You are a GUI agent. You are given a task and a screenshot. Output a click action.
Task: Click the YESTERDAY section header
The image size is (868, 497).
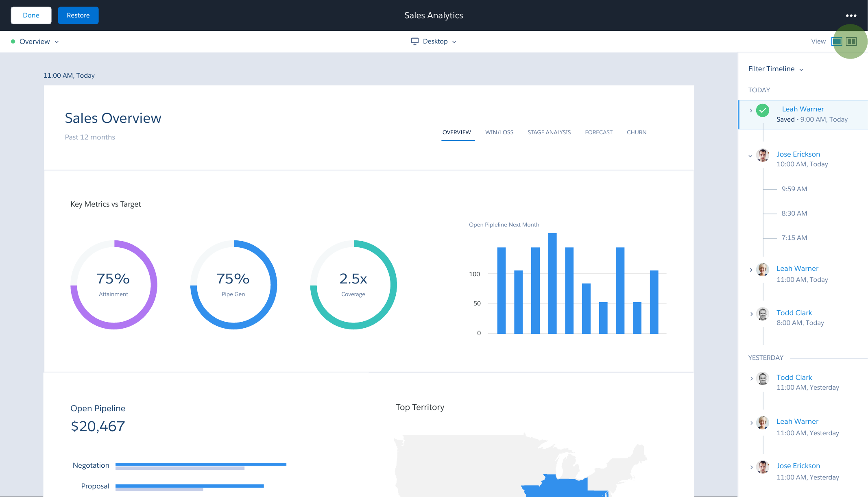tap(765, 358)
